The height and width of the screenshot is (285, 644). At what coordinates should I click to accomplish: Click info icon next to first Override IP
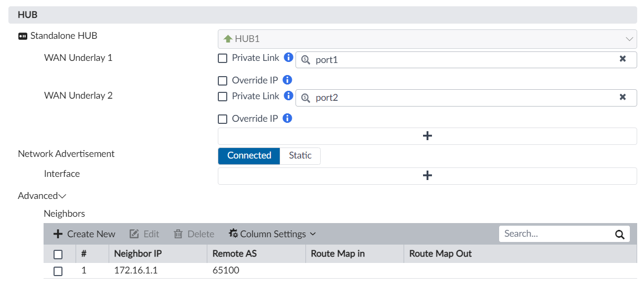(x=287, y=80)
